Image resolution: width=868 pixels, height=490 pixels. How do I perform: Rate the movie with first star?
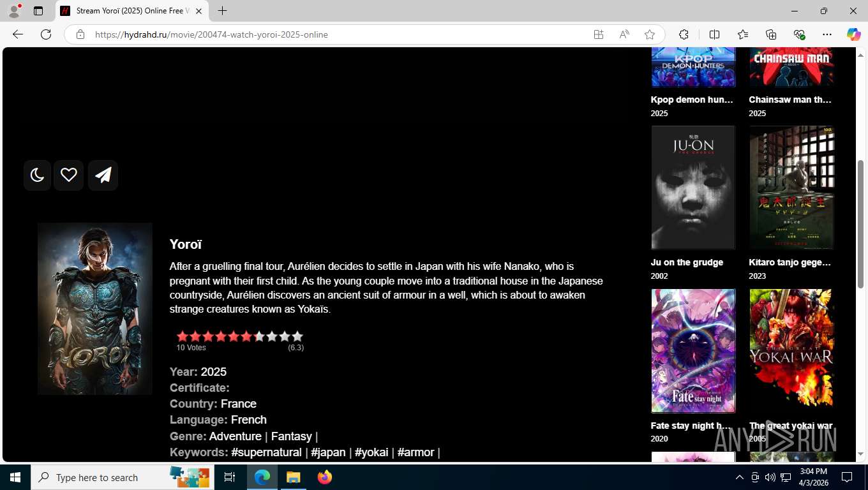pyautogui.click(x=183, y=336)
